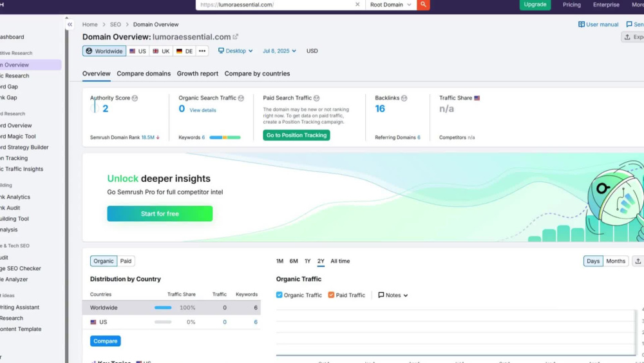Click the Backlinks value 16
This screenshot has width=644, height=363.
[x=380, y=108]
